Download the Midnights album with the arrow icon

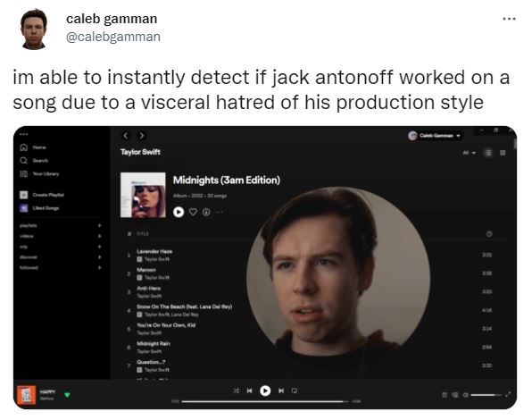point(206,212)
